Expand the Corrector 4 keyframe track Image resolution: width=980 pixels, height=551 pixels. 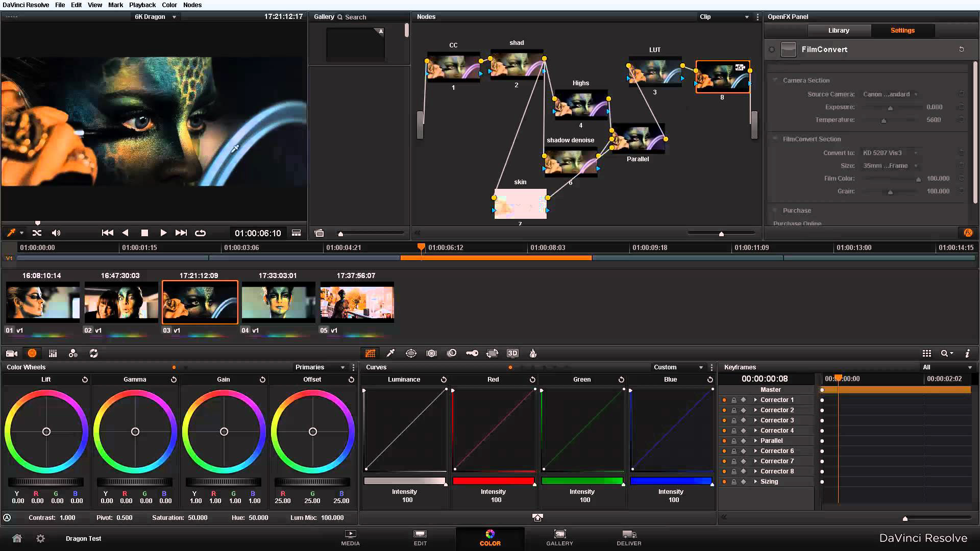tap(755, 431)
